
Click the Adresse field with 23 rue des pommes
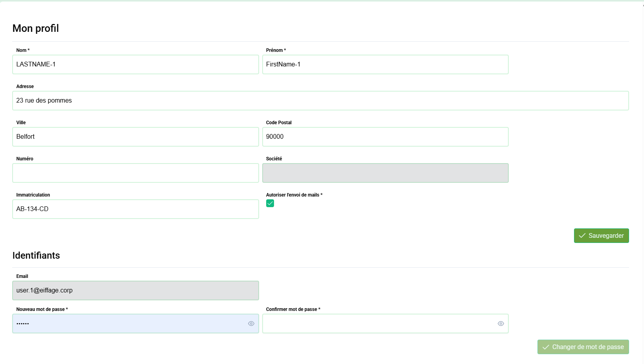point(320,101)
